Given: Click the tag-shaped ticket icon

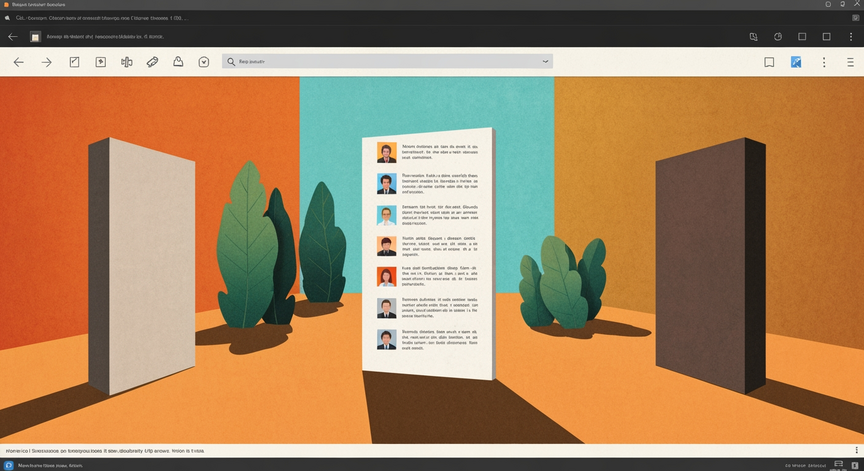Looking at the screenshot, I should click(153, 62).
